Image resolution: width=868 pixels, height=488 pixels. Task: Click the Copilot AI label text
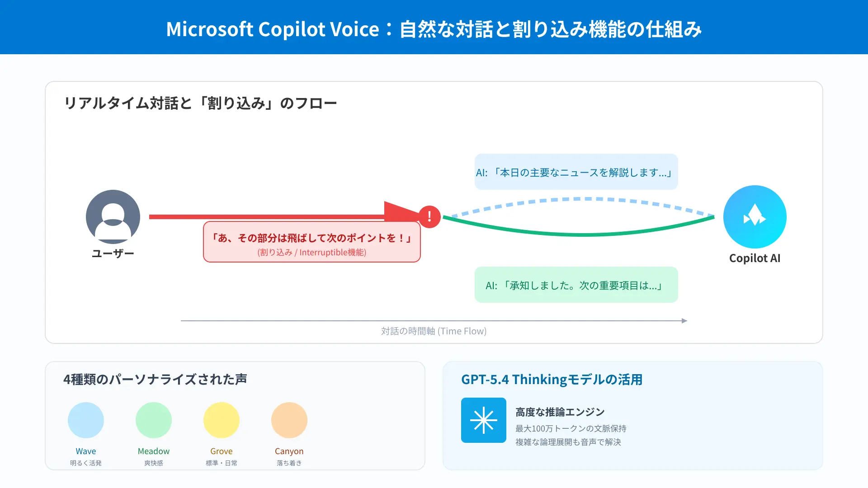(x=755, y=258)
